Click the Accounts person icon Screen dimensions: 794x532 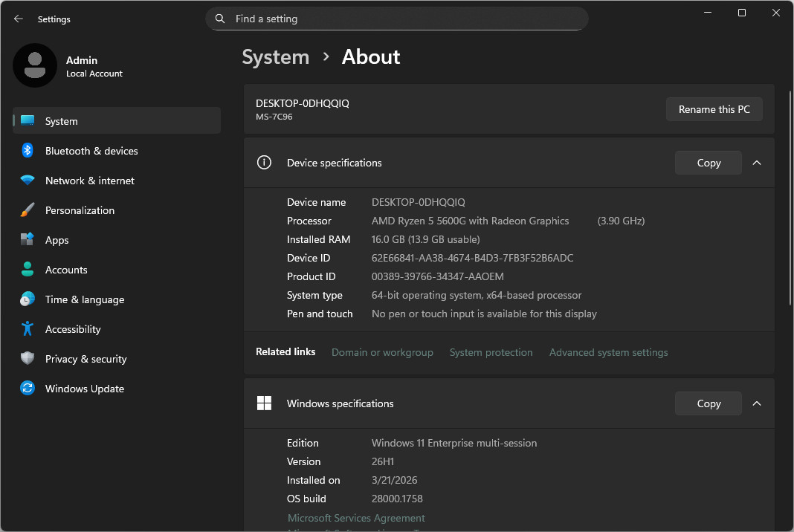[x=28, y=269]
